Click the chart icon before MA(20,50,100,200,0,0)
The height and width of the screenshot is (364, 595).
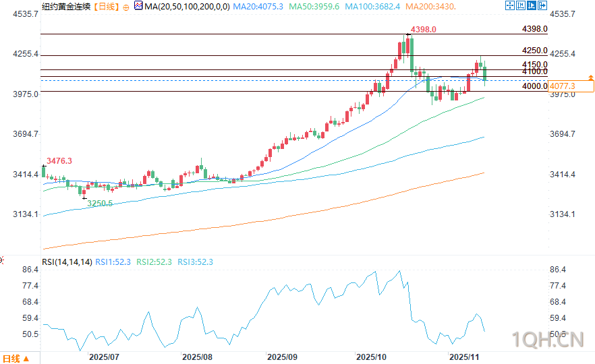coord(138,6)
